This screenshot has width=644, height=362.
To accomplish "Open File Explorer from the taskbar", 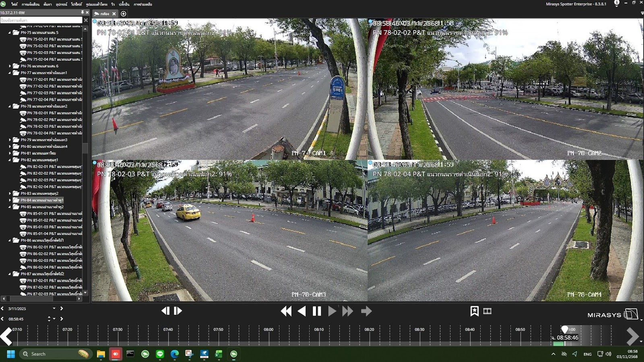I will click(101, 354).
